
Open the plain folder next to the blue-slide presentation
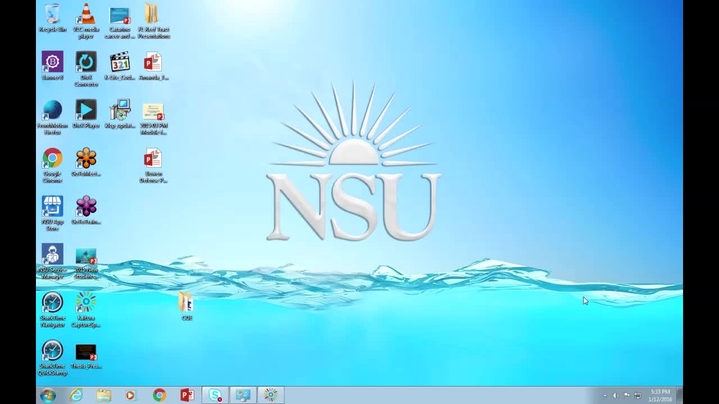pos(152,14)
